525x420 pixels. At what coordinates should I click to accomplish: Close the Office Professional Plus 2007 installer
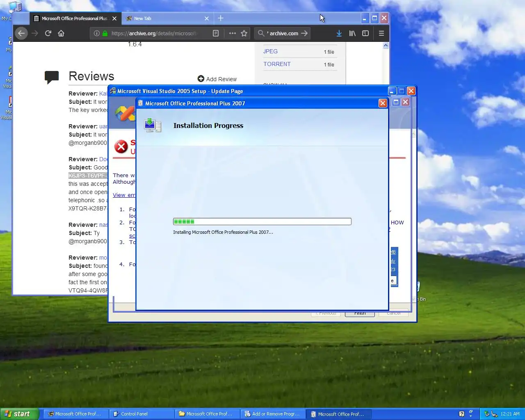[383, 103]
